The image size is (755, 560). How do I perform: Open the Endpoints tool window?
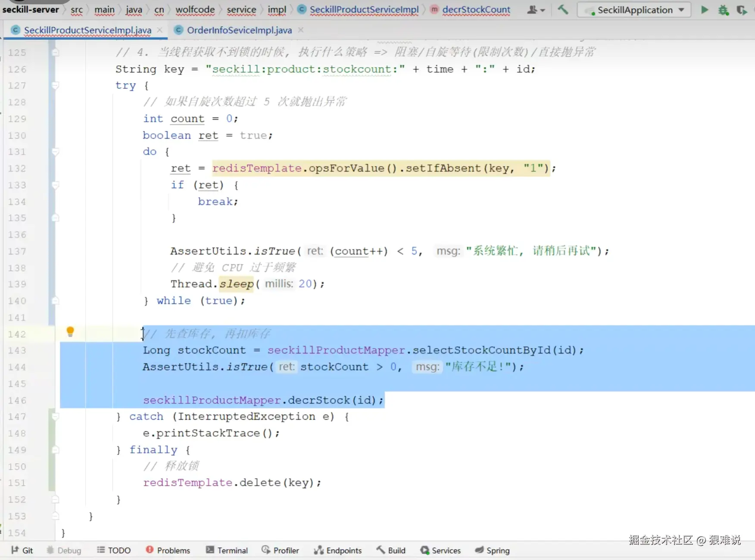tap(338, 550)
